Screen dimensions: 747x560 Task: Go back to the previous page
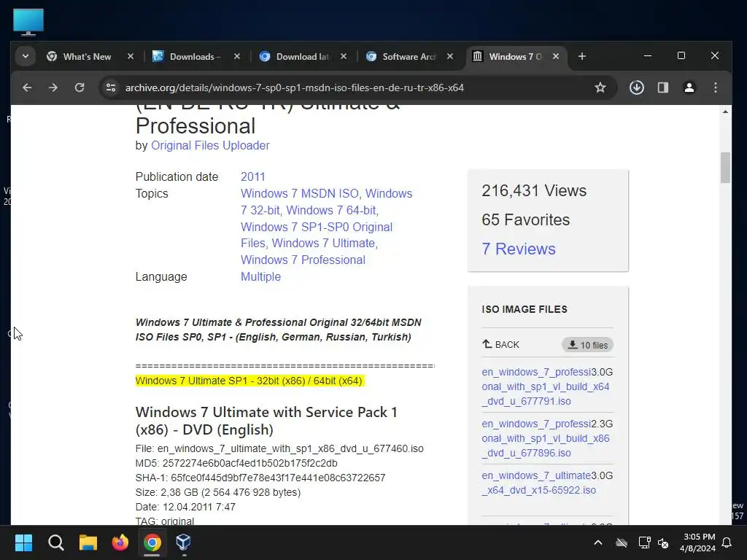tap(27, 87)
